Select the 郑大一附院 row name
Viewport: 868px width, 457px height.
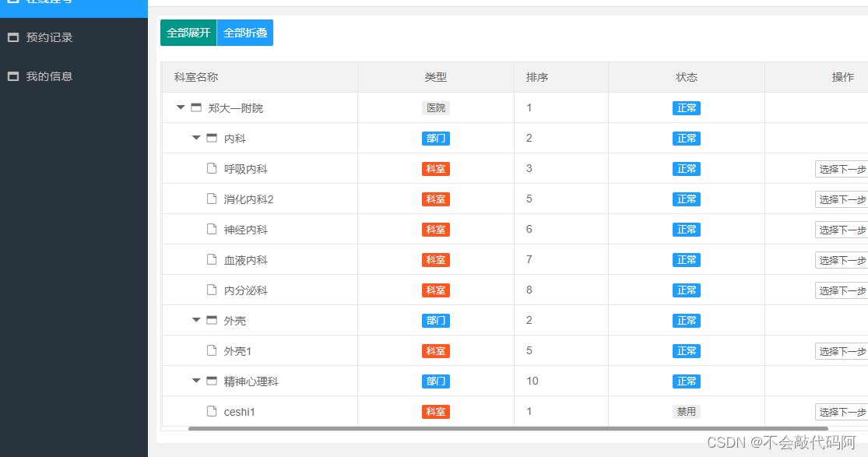tap(235, 108)
